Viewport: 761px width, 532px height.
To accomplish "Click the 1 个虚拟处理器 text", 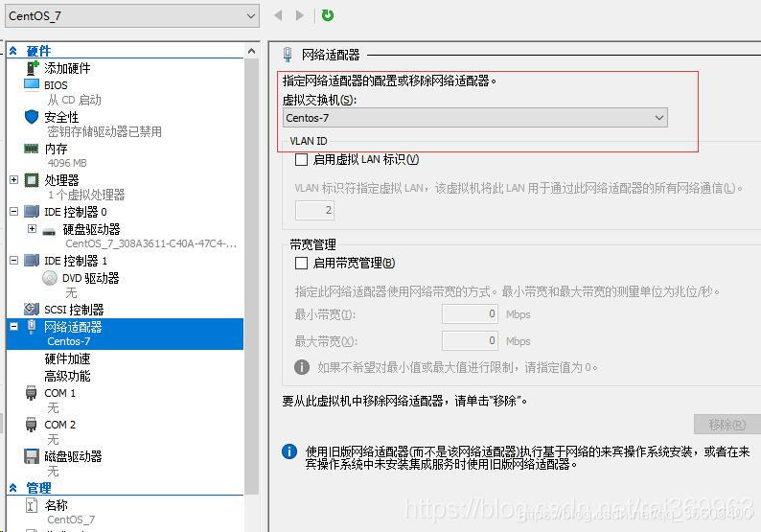I will pos(86,196).
